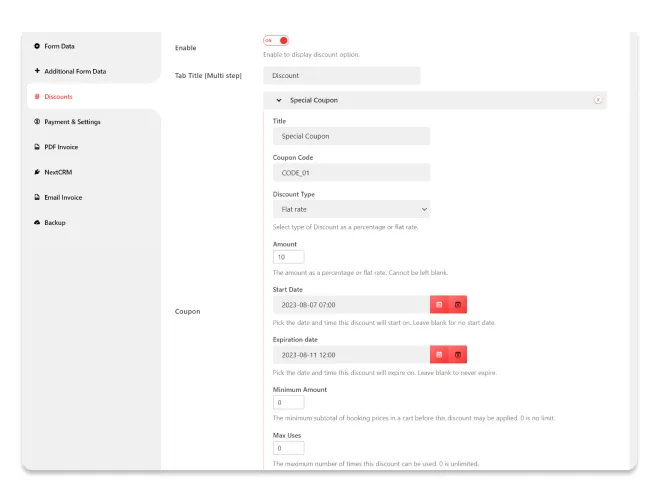Clear the Start Date with the red button
This screenshot has width=660, height=502.
click(458, 304)
